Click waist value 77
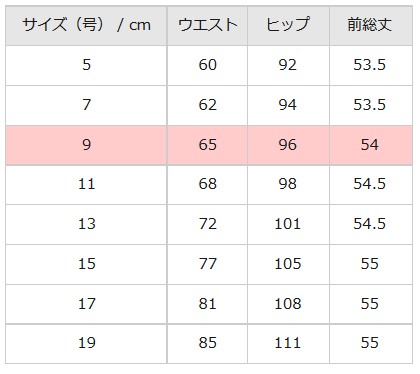This screenshot has width=420, height=374. 207,264
